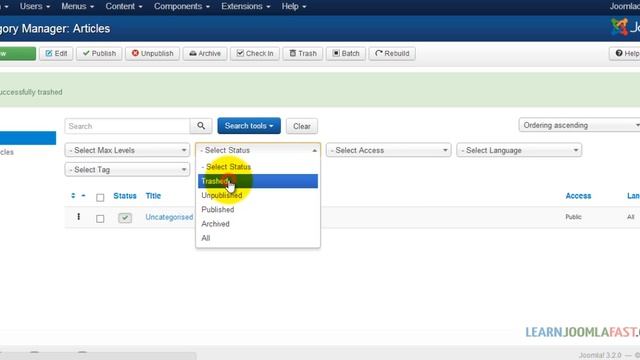Open the Select Language dropdown
Viewport: 640px width, 360px height.
[x=519, y=150]
